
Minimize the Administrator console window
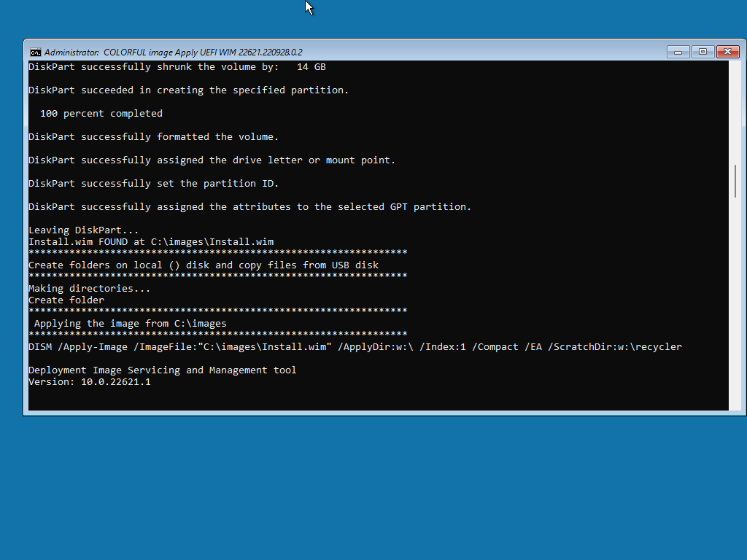[678, 52]
